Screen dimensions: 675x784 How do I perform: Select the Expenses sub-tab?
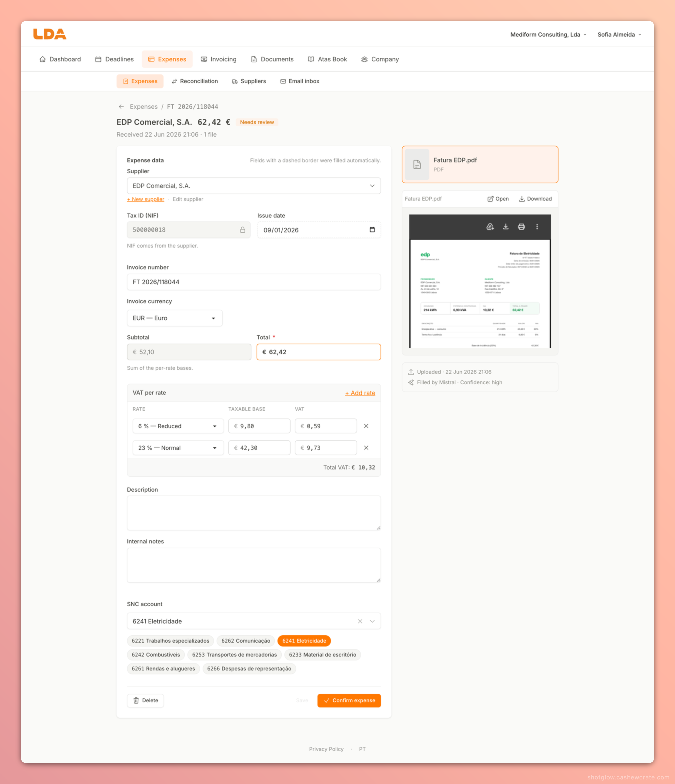point(140,81)
